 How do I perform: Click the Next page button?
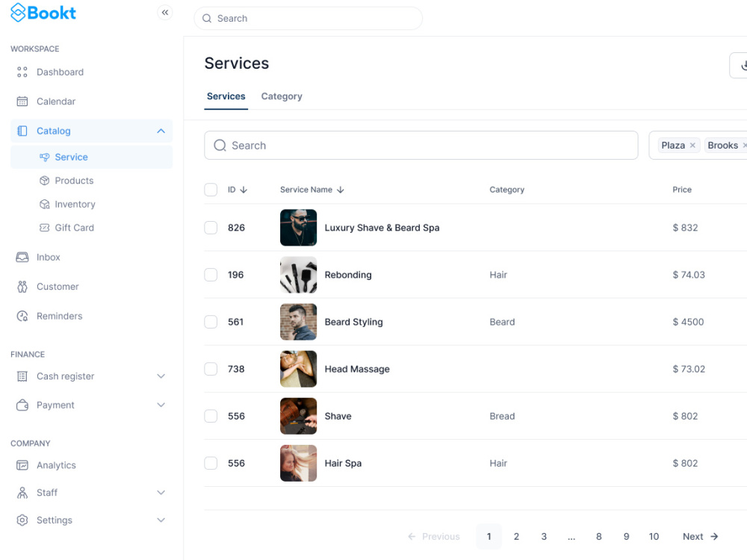coord(701,537)
